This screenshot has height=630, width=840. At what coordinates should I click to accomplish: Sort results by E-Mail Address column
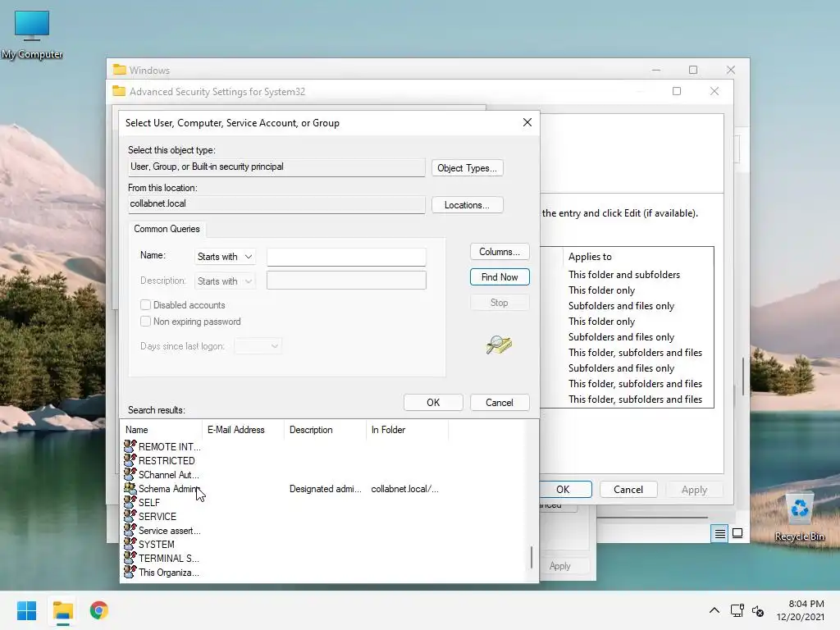pos(243,430)
